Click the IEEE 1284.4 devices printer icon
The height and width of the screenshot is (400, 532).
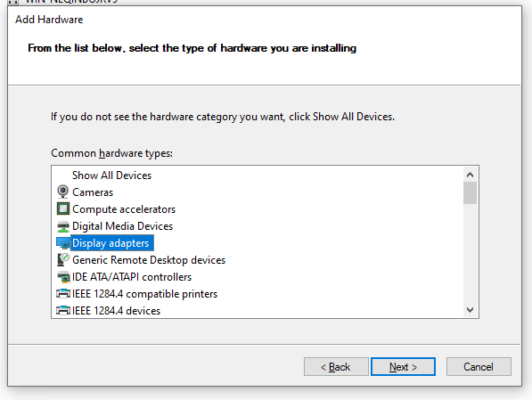pyautogui.click(x=63, y=310)
